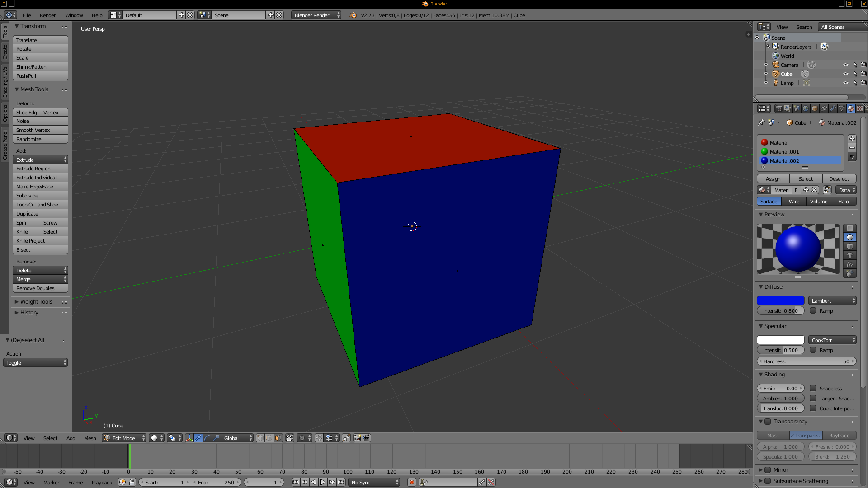Open the Blender Render engine dropdown

pyautogui.click(x=316, y=15)
